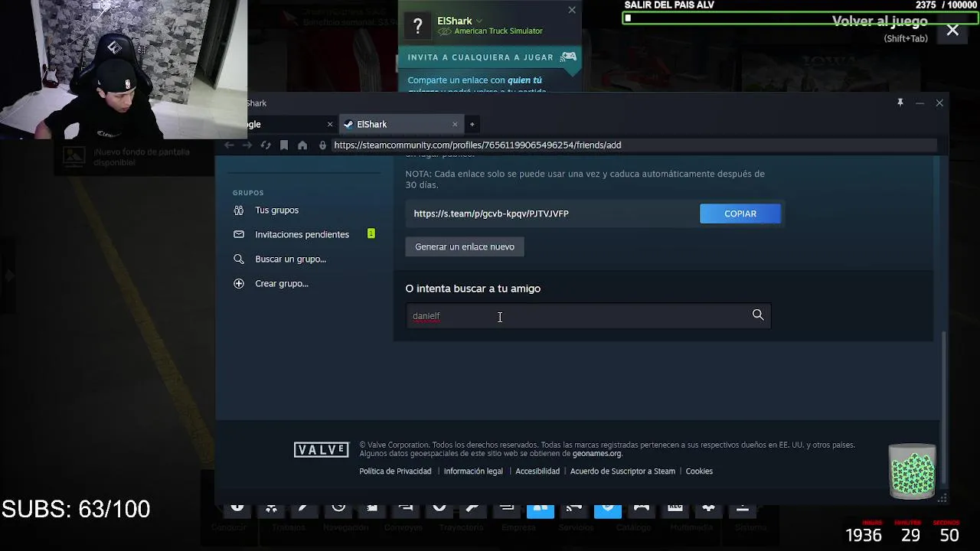The height and width of the screenshot is (551, 980).
Task: Open Acuerdo de Suscriptor a Steam link
Action: click(x=622, y=471)
